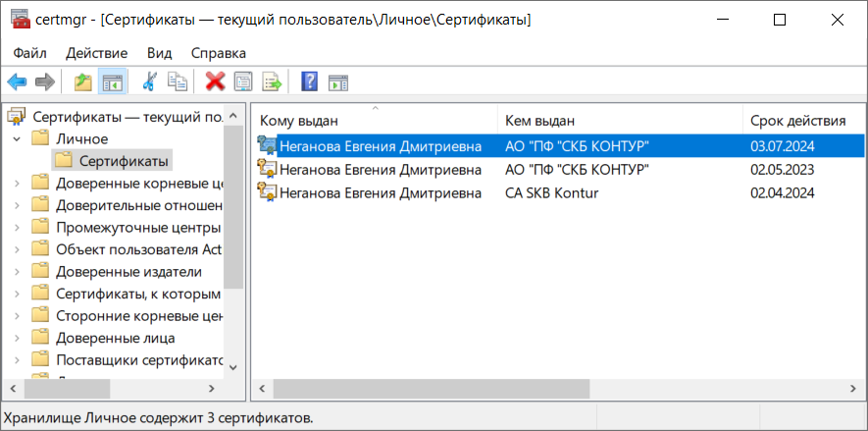The height and width of the screenshot is (431, 868).
Task: Select Доверенные корневые центры tree item
Action: pyautogui.click(x=139, y=183)
